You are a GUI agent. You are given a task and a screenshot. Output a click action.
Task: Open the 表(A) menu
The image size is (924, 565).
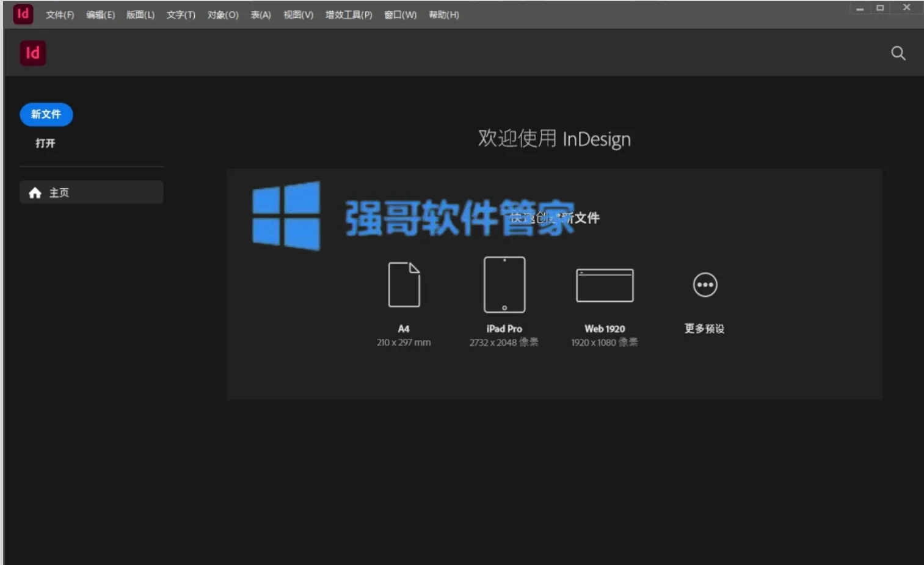(261, 15)
